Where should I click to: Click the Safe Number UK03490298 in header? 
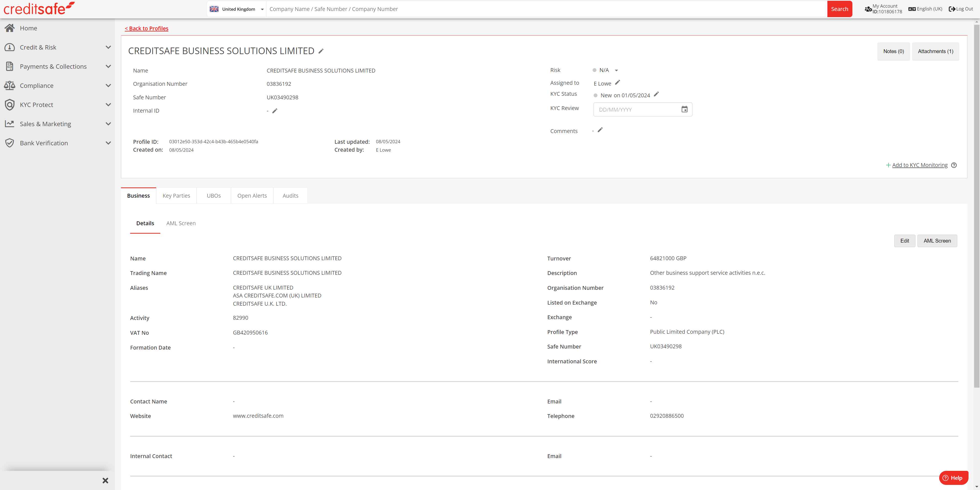pyautogui.click(x=282, y=98)
